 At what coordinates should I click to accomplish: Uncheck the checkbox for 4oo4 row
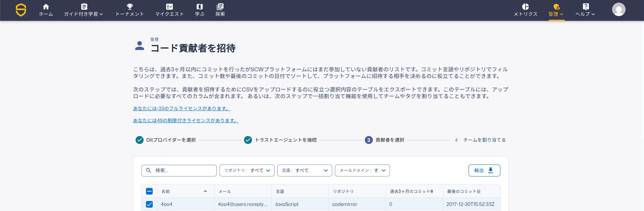coord(149,204)
